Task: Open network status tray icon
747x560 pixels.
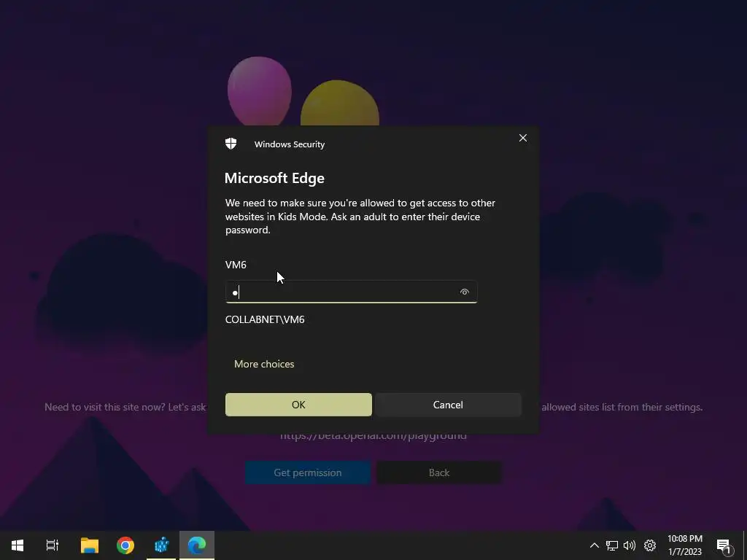Action: coord(612,545)
